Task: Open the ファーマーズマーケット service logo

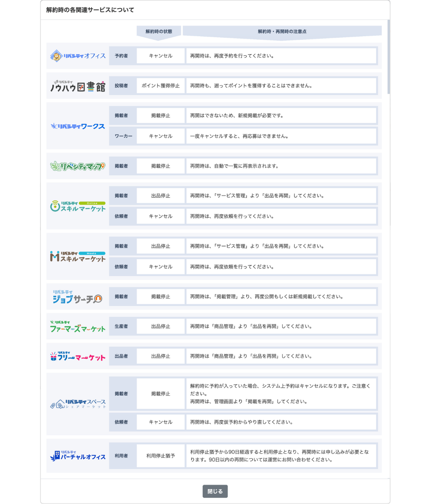Action: click(77, 326)
